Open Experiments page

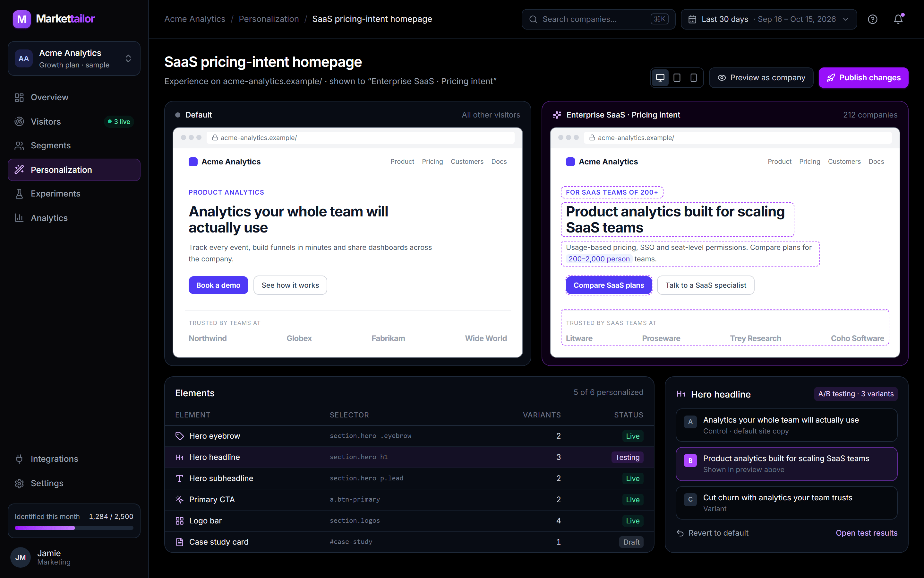[74, 194]
